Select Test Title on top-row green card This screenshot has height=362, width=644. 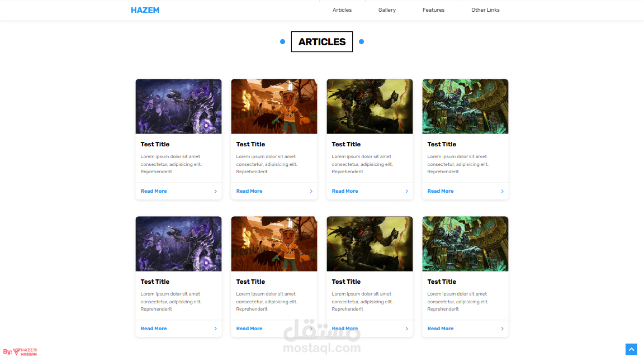tap(442, 145)
